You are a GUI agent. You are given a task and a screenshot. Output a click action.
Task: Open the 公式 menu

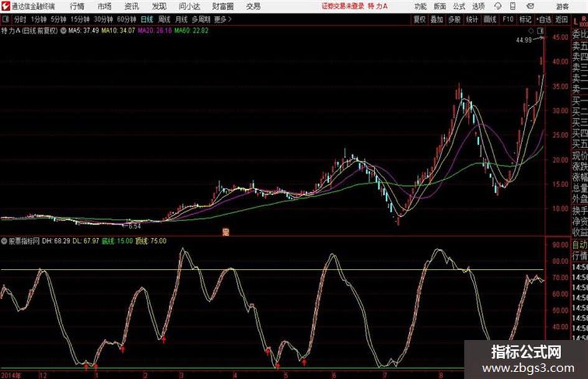click(x=459, y=6)
